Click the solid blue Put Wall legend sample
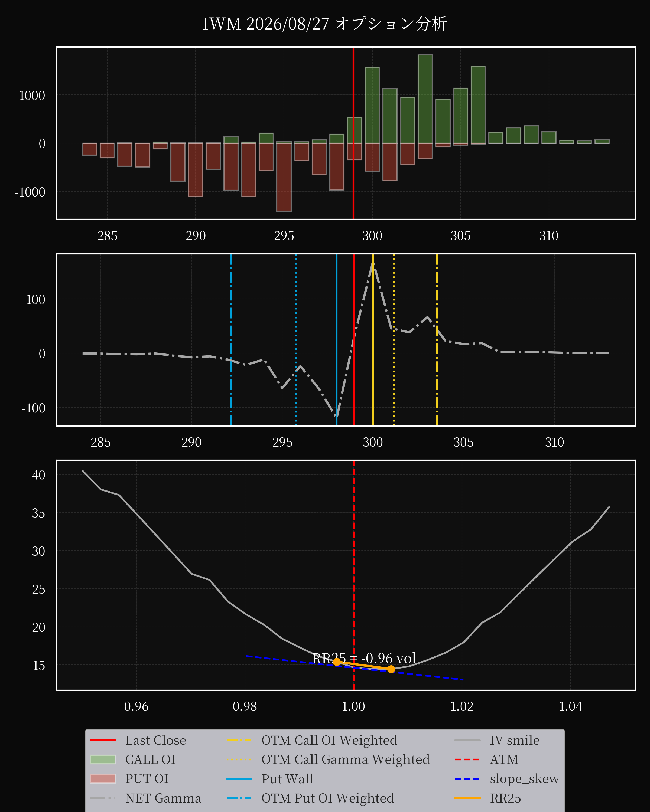The height and width of the screenshot is (812, 650). pos(239,779)
